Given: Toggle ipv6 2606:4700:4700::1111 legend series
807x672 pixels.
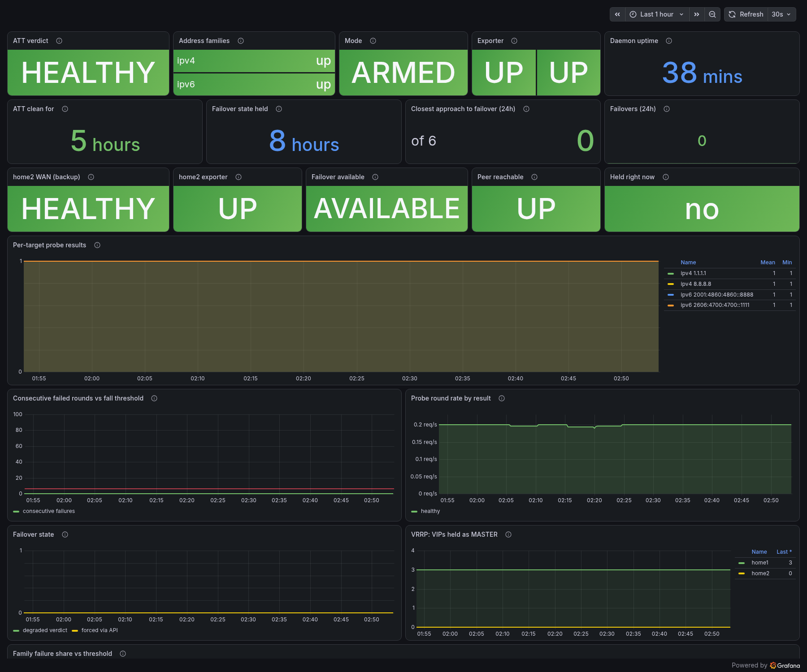Looking at the screenshot, I should 715,305.
